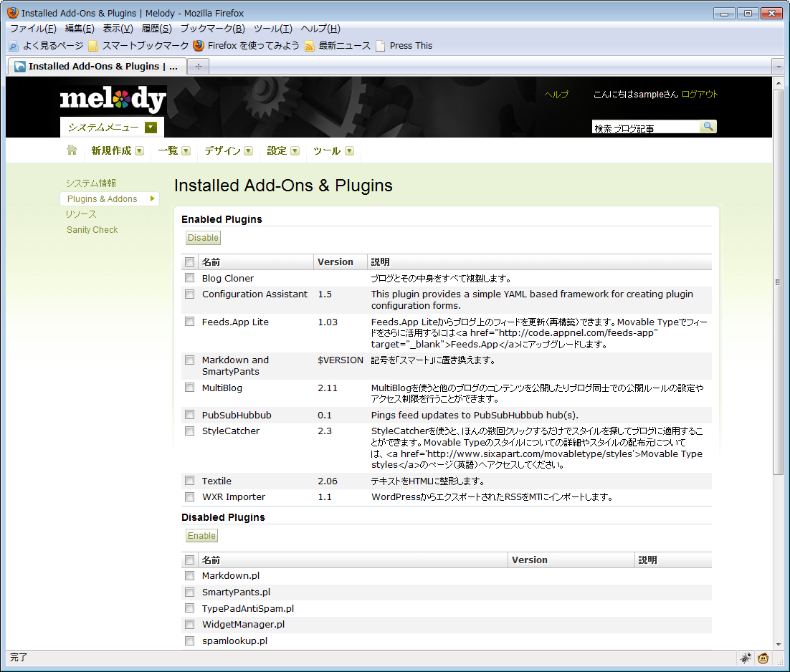
Task: Click the ログアウト link
Action: click(x=699, y=94)
